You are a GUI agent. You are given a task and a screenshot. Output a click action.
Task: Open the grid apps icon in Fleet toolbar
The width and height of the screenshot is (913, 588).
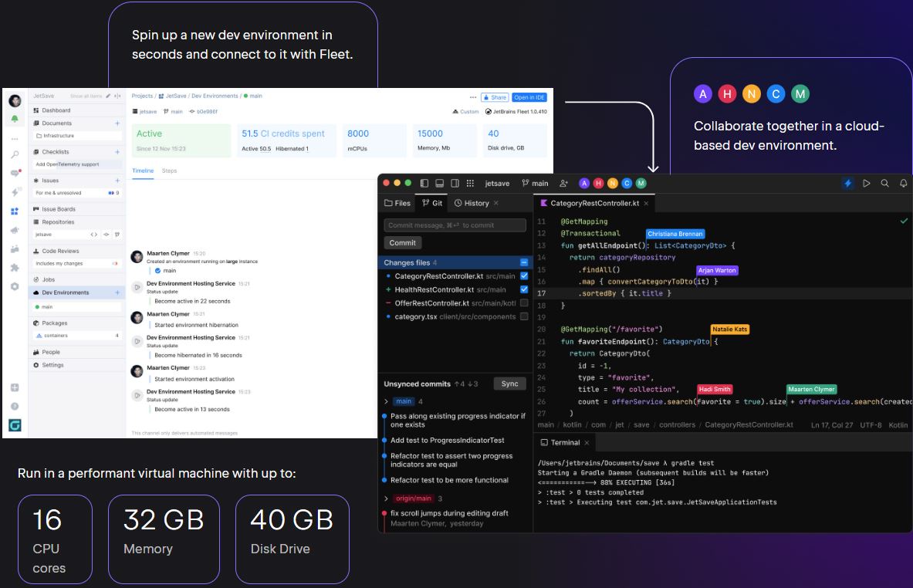click(x=470, y=184)
